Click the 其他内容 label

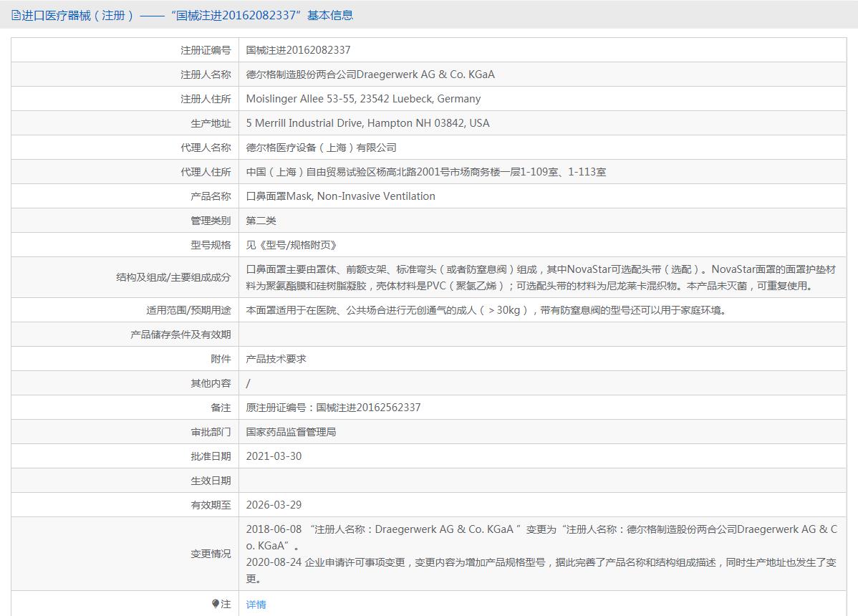[x=211, y=383]
